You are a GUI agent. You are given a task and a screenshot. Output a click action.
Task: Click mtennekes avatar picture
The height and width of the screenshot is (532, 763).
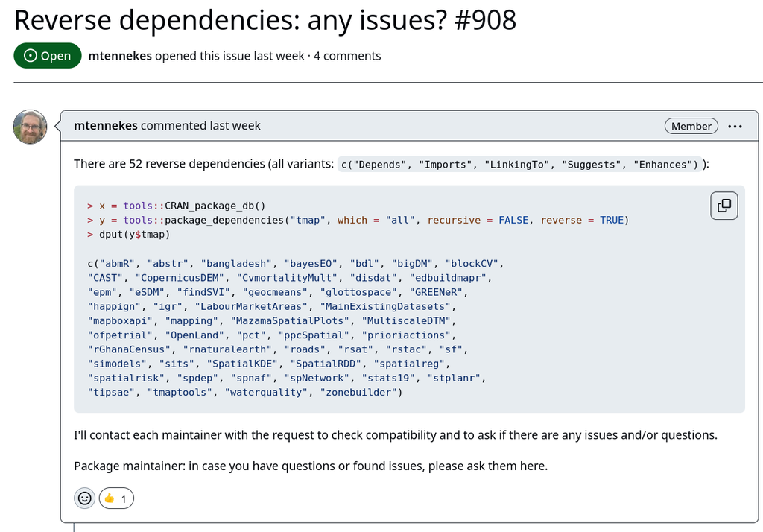tap(30, 127)
